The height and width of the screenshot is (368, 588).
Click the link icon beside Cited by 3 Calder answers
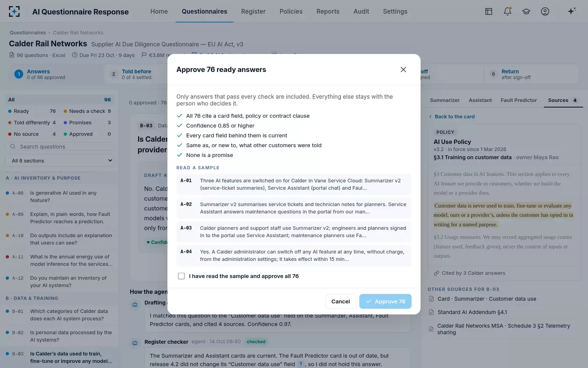coord(437,273)
